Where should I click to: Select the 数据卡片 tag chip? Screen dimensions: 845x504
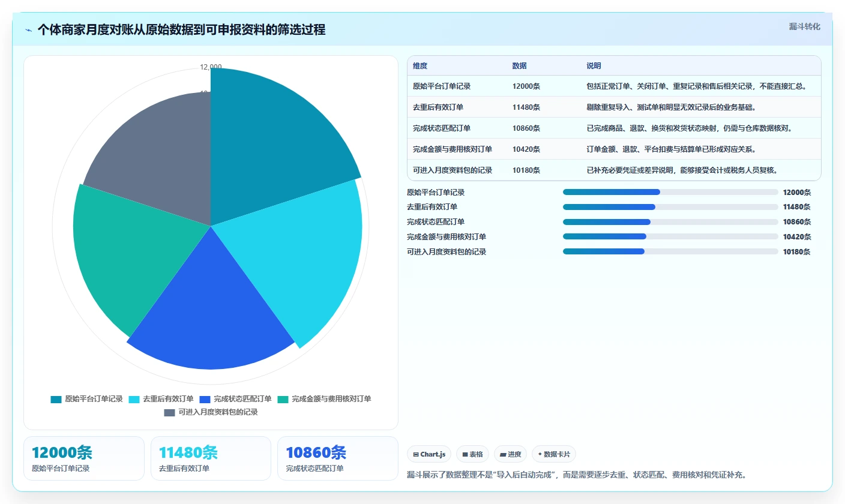tap(554, 454)
